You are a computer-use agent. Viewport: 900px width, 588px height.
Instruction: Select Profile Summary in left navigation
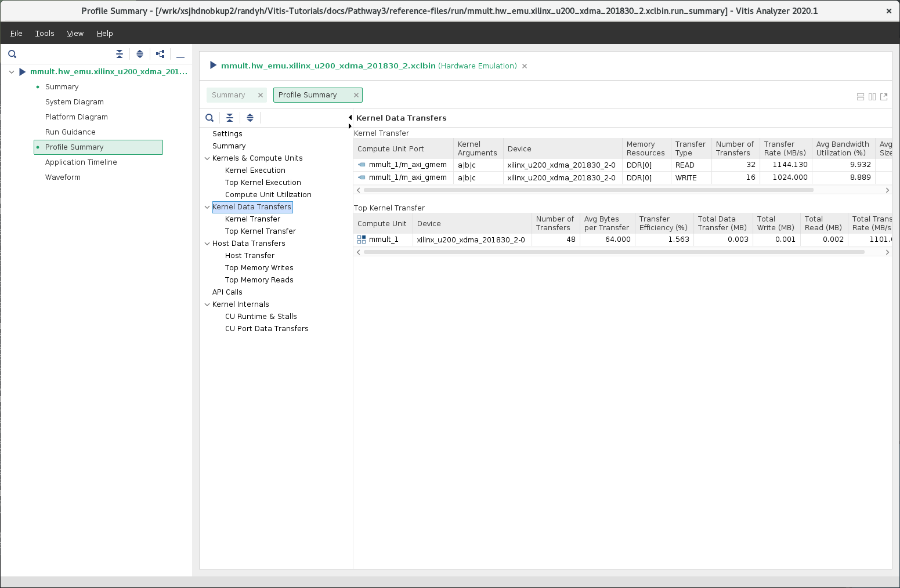point(98,147)
